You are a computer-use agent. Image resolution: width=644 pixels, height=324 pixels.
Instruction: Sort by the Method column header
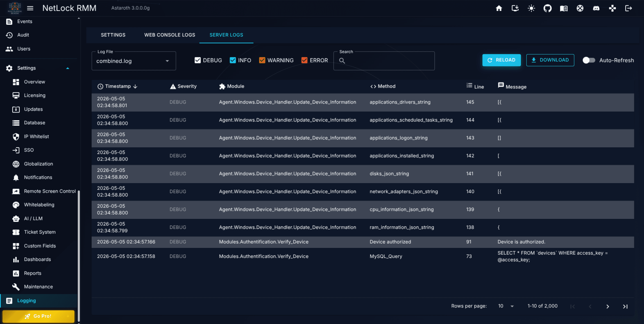click(383, 86)
